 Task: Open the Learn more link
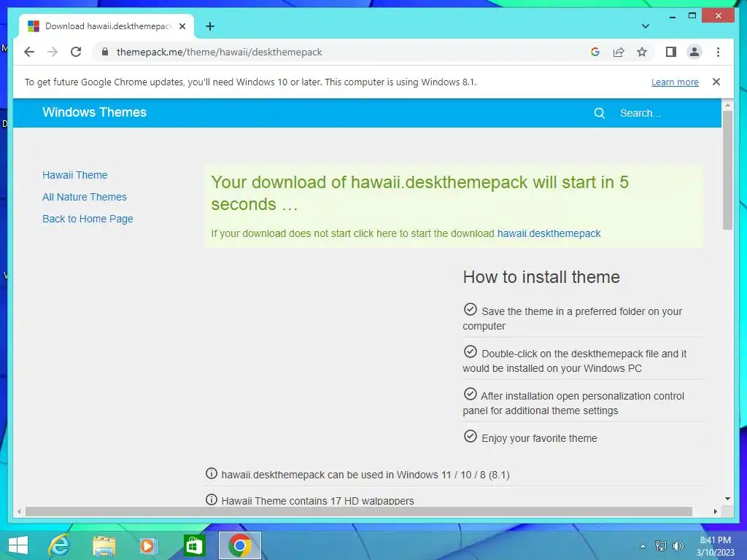[x=675, y=82]
